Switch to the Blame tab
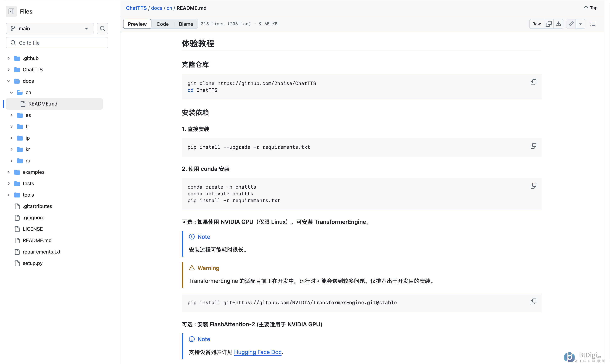 tap(186, 24)
